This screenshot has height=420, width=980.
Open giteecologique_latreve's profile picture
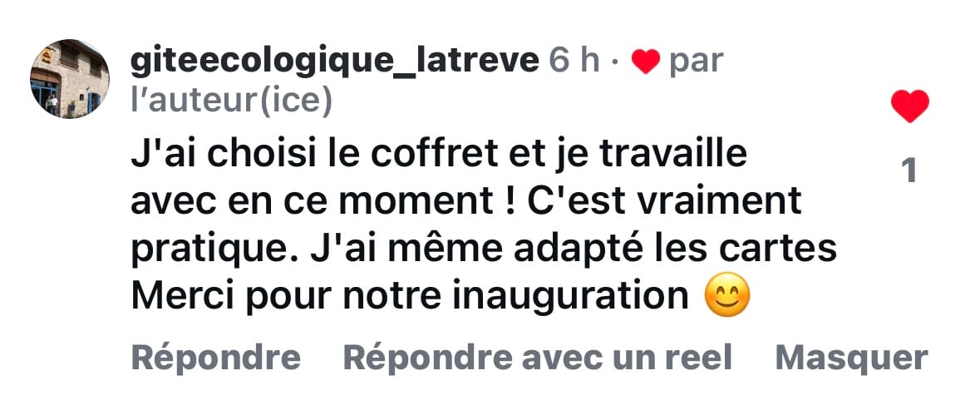click(x=70, y=77)
